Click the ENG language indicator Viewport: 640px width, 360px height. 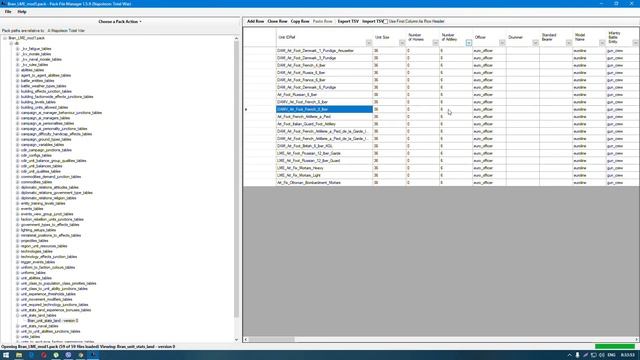click(x=611, y=355)
